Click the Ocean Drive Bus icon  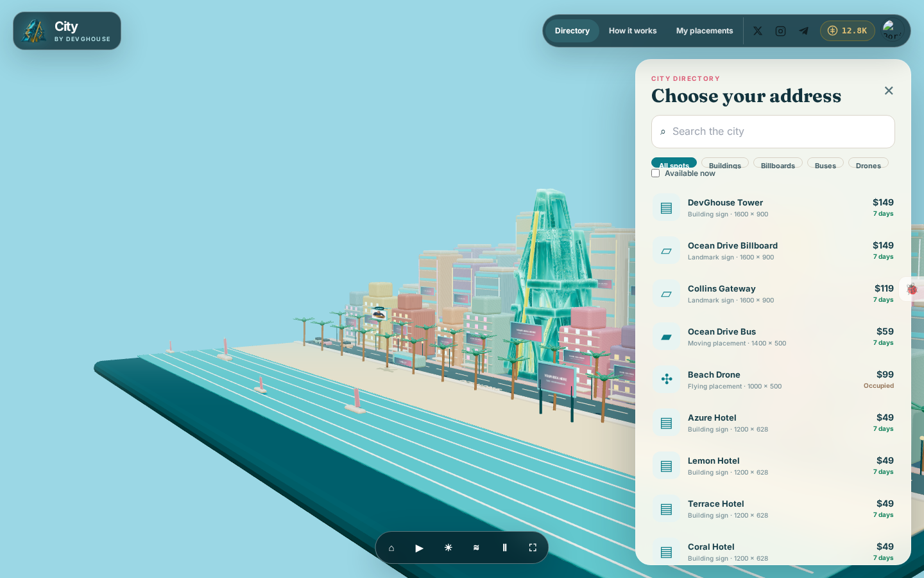tap(667, 337)
